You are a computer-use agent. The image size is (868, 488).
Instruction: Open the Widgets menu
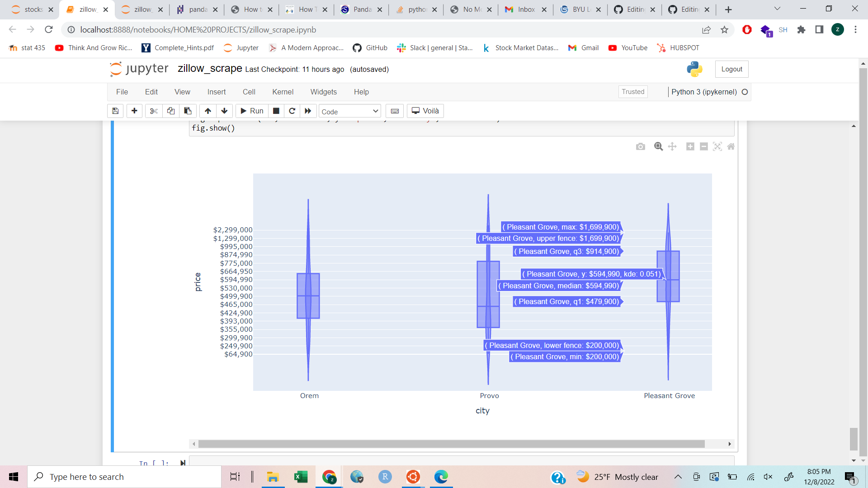pos(323,92)
